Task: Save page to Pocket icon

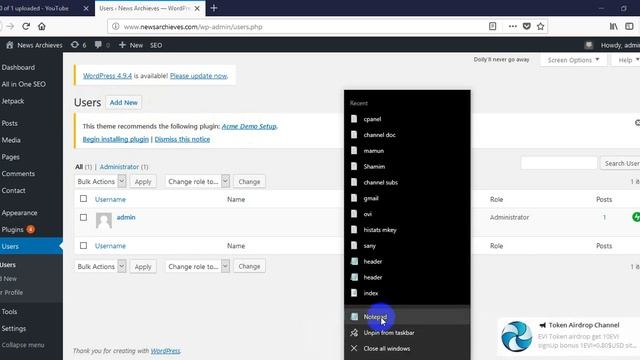Action: click(x=527, y=27)
